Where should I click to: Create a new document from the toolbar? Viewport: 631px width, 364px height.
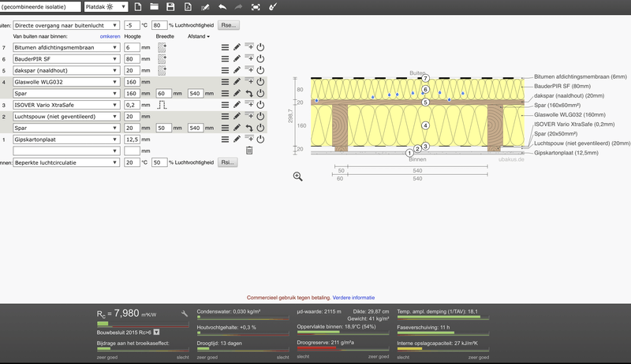coord(137,7)
